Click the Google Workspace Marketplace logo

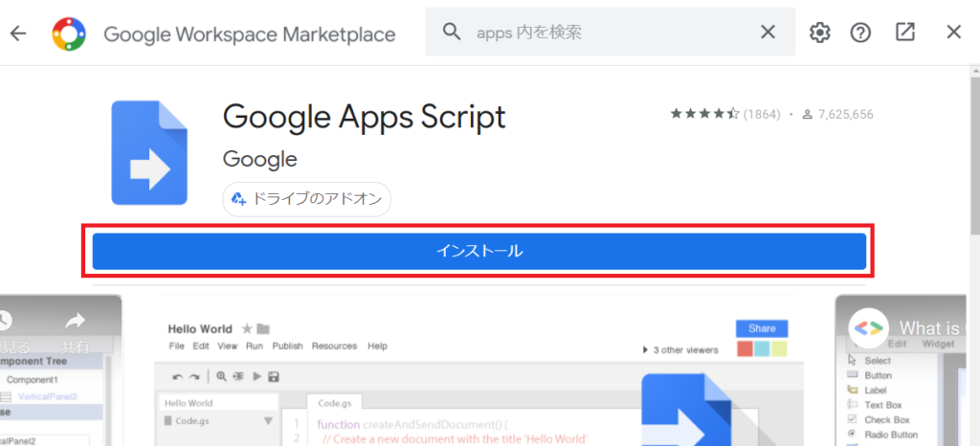coord(67,33)
